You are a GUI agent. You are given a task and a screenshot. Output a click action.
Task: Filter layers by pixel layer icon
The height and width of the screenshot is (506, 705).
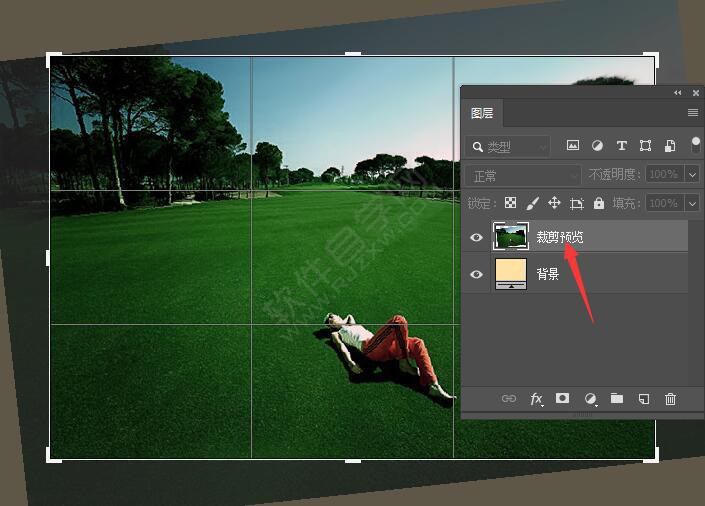point(572,145)
